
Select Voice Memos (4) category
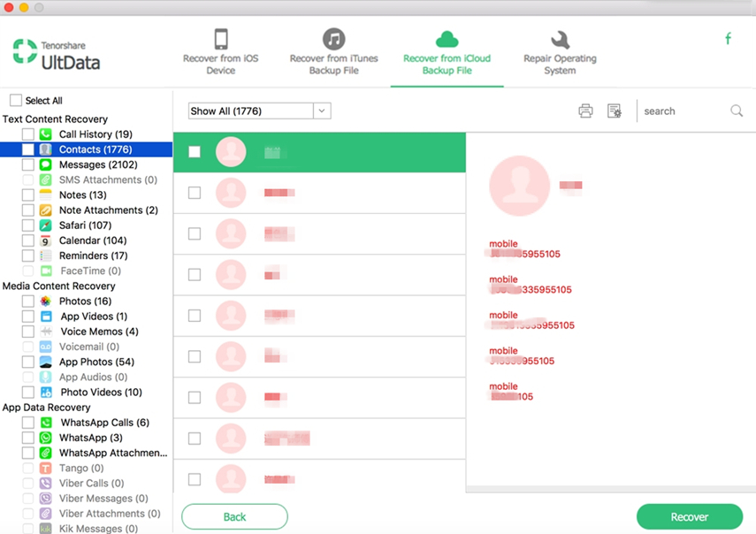click(x=99, y=332)
